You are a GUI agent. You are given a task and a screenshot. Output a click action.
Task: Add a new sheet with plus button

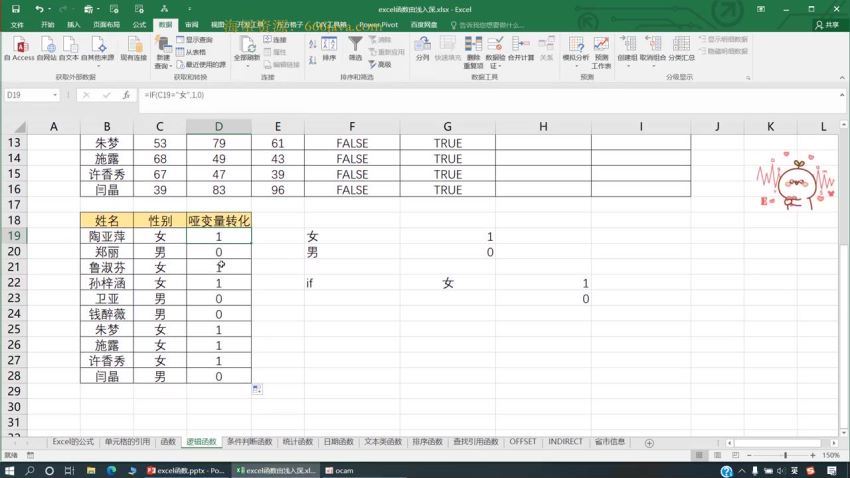[648, 442]
